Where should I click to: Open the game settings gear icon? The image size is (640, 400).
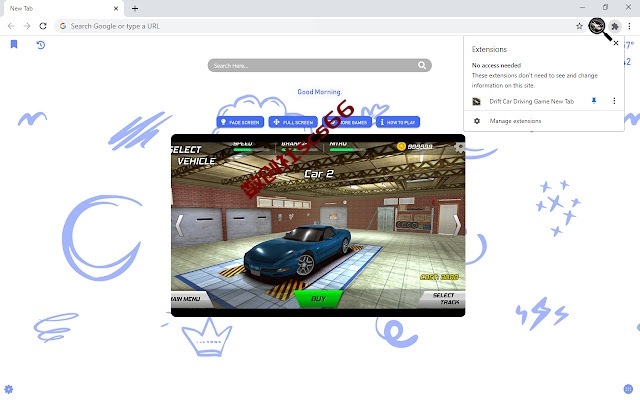[460, 147]
